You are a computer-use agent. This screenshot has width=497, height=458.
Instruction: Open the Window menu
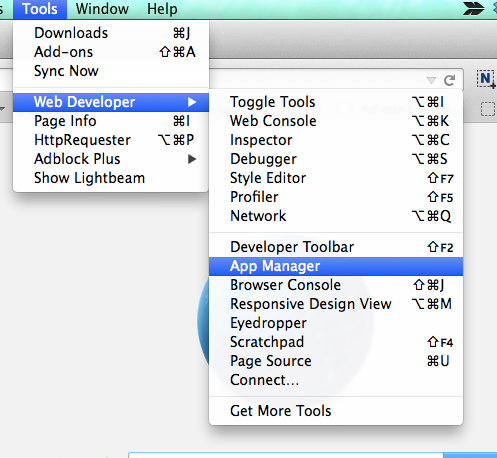(x=102, y=9)
